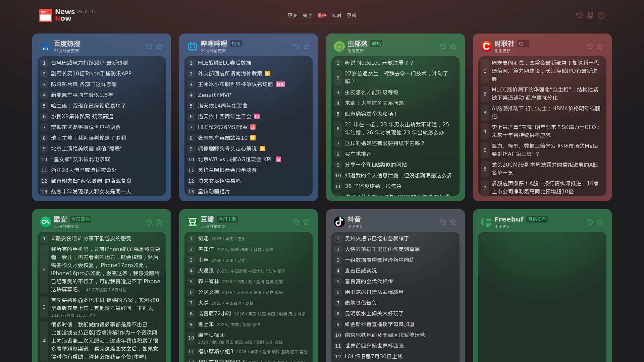Star the 抖音 card as favorite
Viewport: 644px width, 362px height.
453,222
